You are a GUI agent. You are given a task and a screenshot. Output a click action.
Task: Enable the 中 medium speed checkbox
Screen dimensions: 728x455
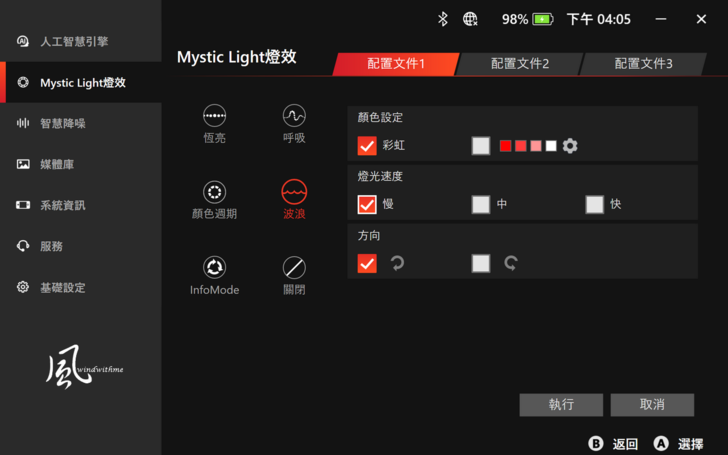(x=481, y=205)
